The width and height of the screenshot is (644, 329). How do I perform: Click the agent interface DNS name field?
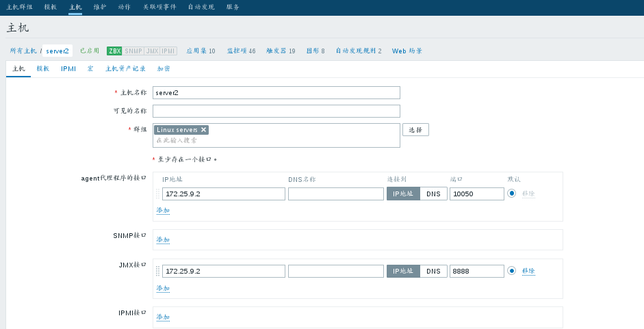pos(336,194)
